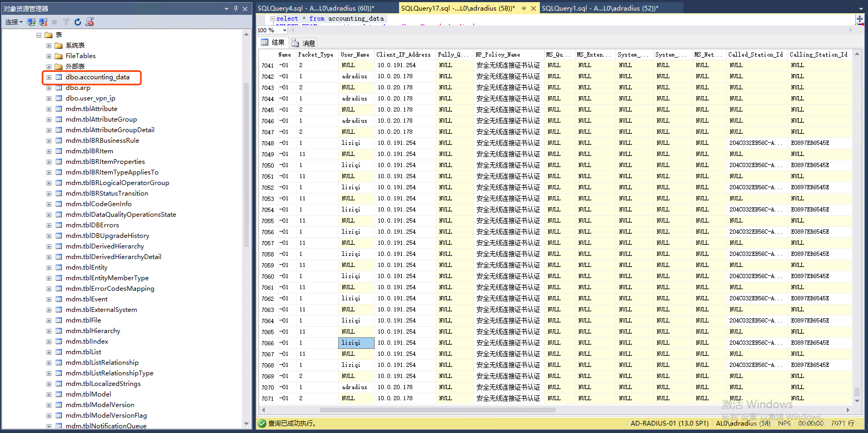Open the 连接 dropdown menu
The image size is (868, 433).
coord(14,22)
